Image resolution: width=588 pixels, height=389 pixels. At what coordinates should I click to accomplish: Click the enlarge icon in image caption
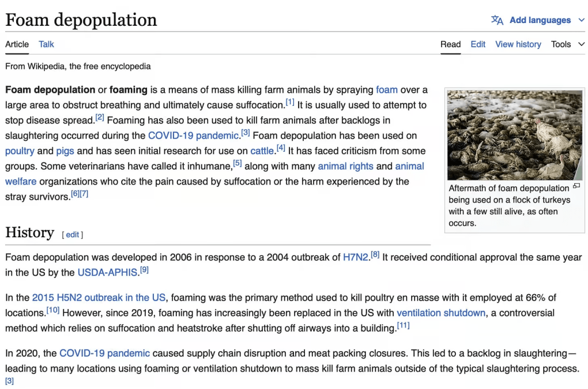(x=577, y=186)
